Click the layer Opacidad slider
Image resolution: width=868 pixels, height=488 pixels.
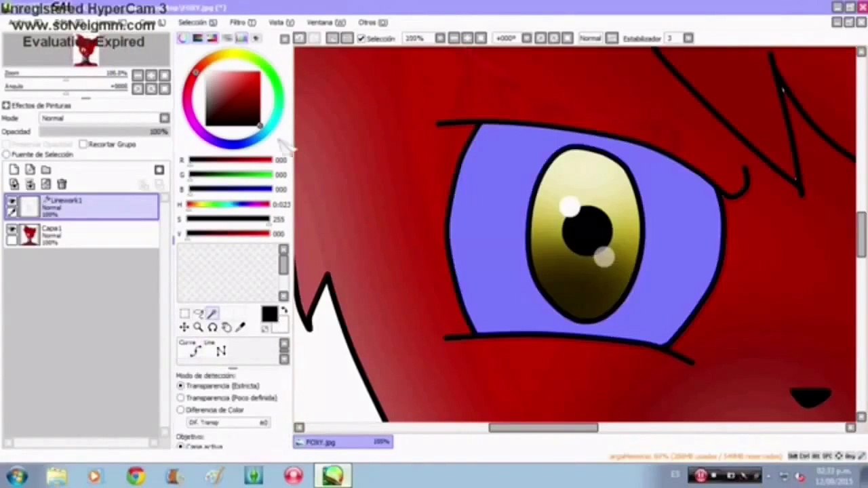[103, 132]
